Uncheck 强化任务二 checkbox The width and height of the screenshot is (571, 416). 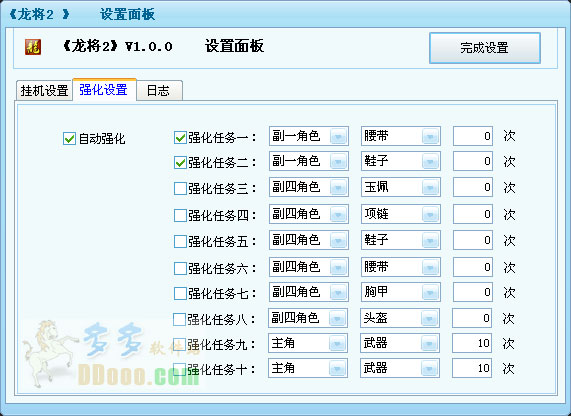pos(180,162)
